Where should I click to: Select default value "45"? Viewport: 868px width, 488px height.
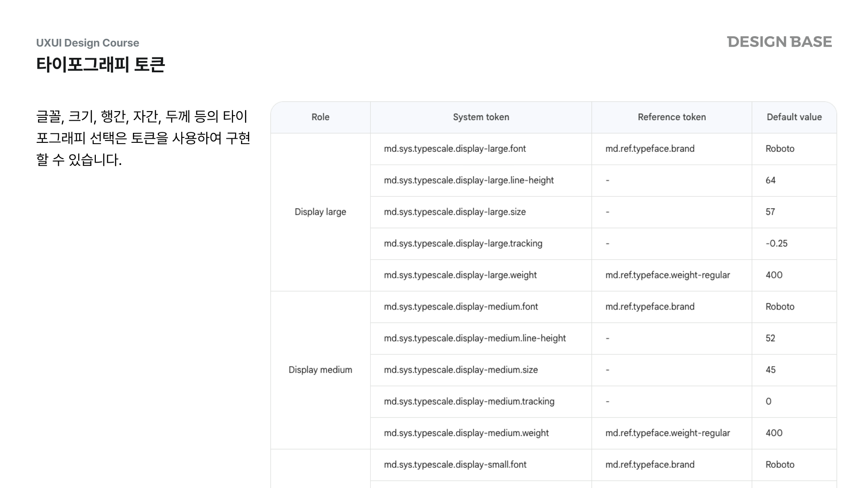(x=770, y=370)
